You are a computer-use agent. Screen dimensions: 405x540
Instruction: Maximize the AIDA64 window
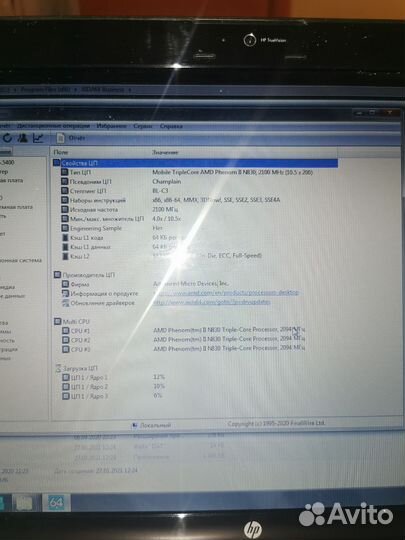pyautogui.click(x=372, y=113)
